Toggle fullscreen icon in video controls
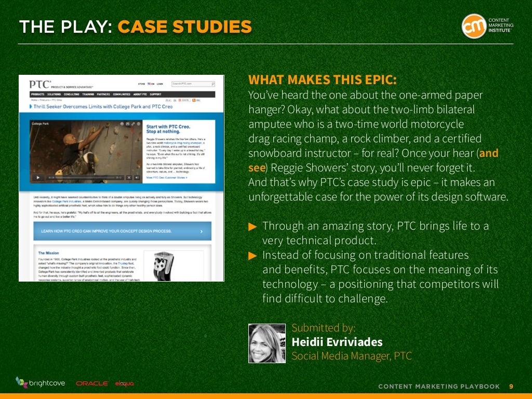 (129, 178)
